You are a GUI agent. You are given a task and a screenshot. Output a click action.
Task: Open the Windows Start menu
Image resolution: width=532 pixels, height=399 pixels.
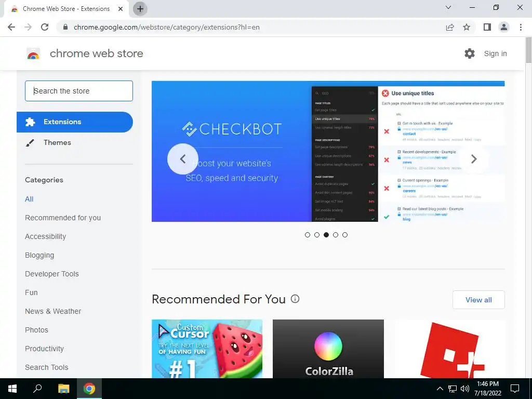[12, 389]
